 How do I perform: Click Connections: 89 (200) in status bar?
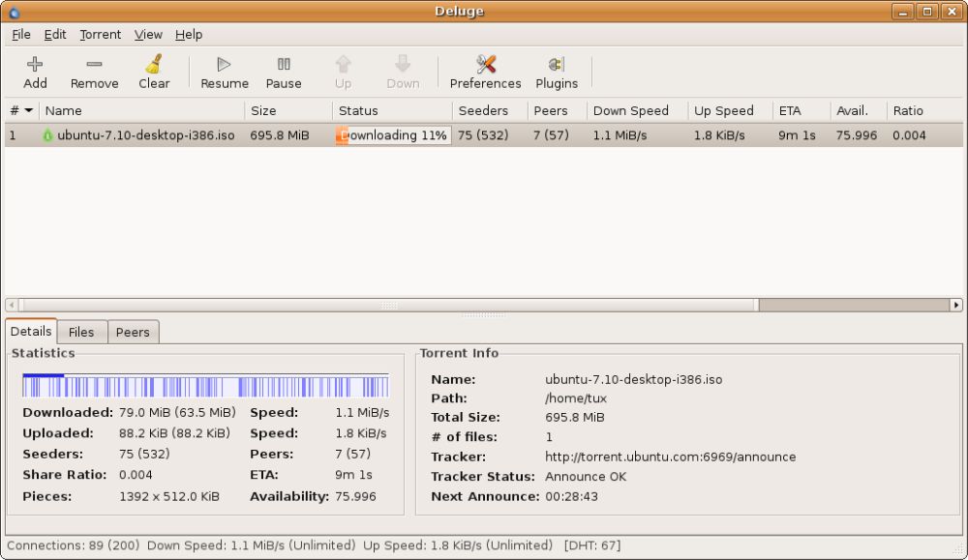tap(74, 545)
